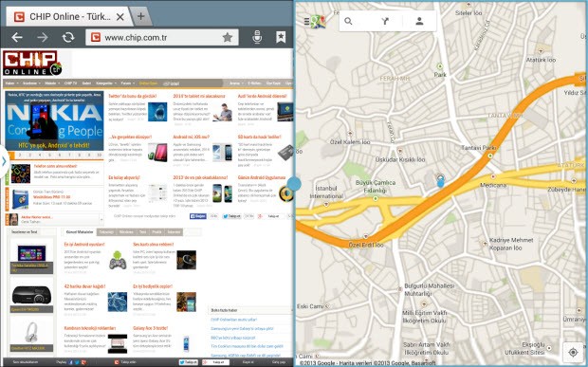Image resolution: width=588 pixels, height=367 pixels.
Task: Open Maps directions icon
Action: 385,21
